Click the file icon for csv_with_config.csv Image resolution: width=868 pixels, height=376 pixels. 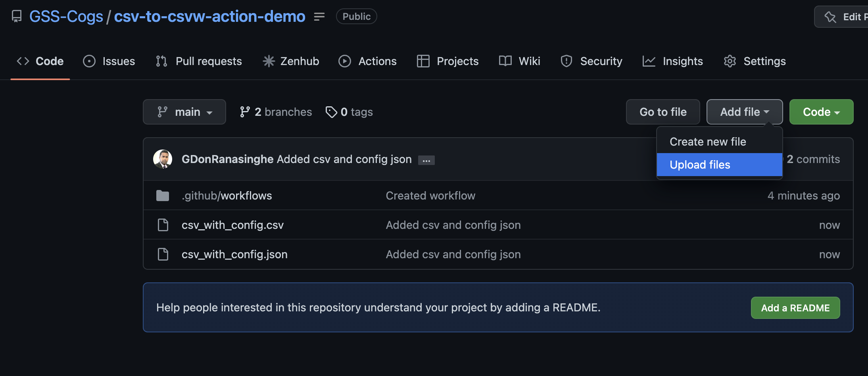[163, 225]
